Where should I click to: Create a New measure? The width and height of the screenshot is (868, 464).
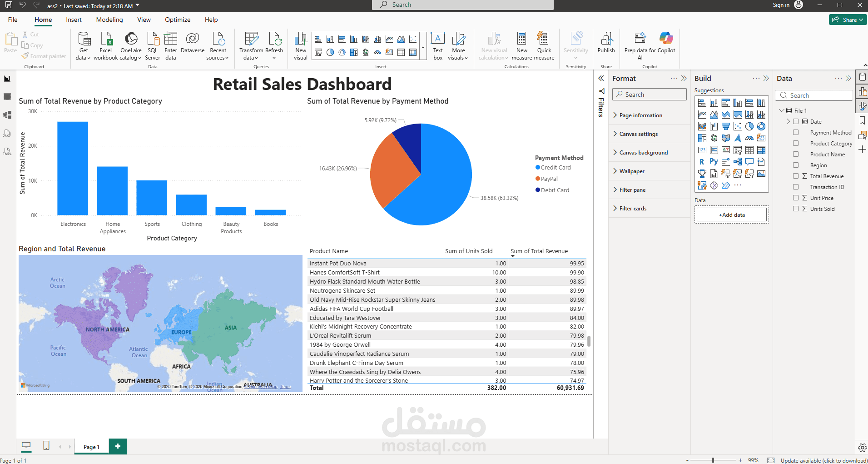[x=522, y=45]
